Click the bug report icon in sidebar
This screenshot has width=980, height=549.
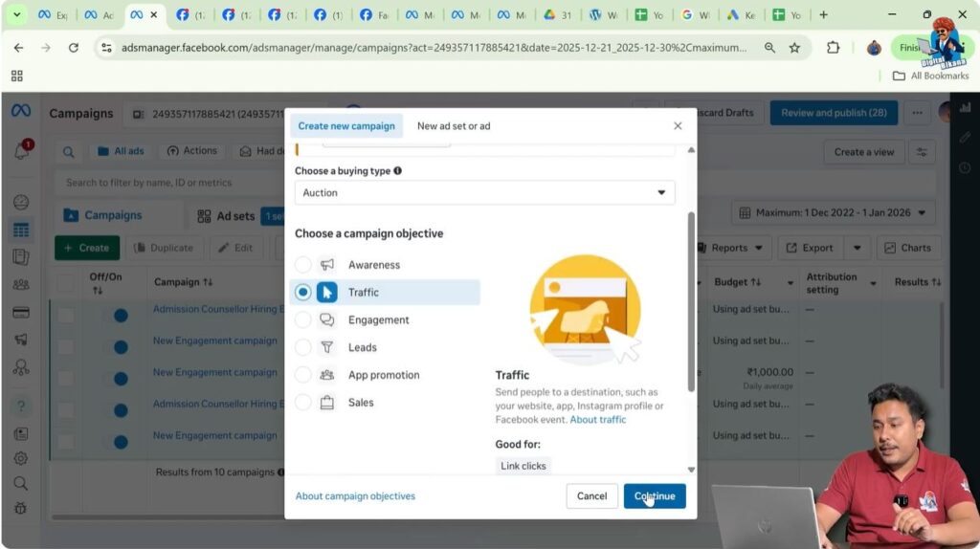[x=21, y=509]
